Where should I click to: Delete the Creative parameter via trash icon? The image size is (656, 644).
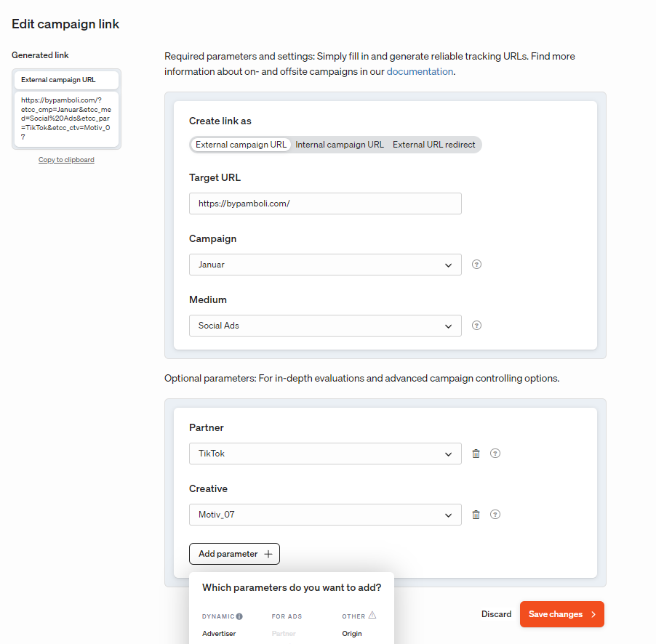(x=476, y=515)
